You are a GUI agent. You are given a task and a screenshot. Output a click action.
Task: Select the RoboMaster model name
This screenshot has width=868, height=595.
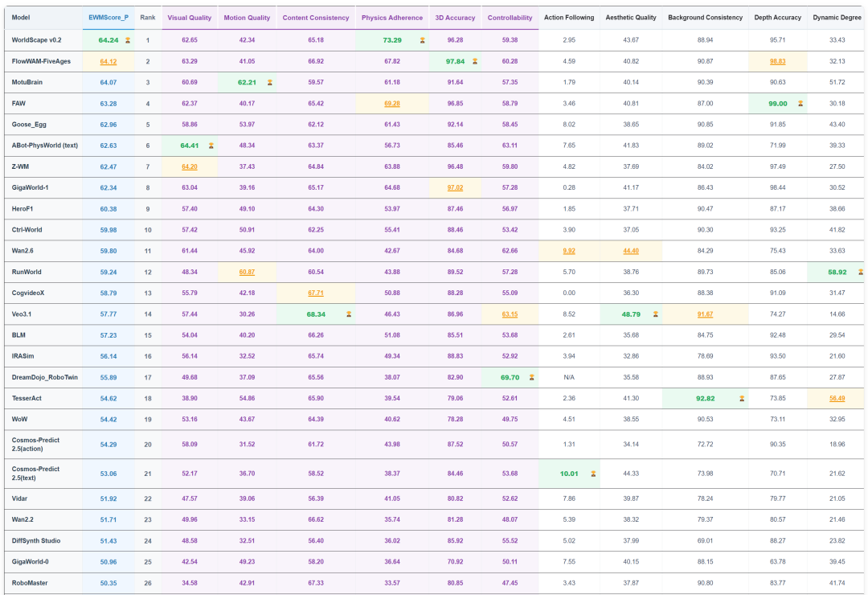tap(30, 583)
